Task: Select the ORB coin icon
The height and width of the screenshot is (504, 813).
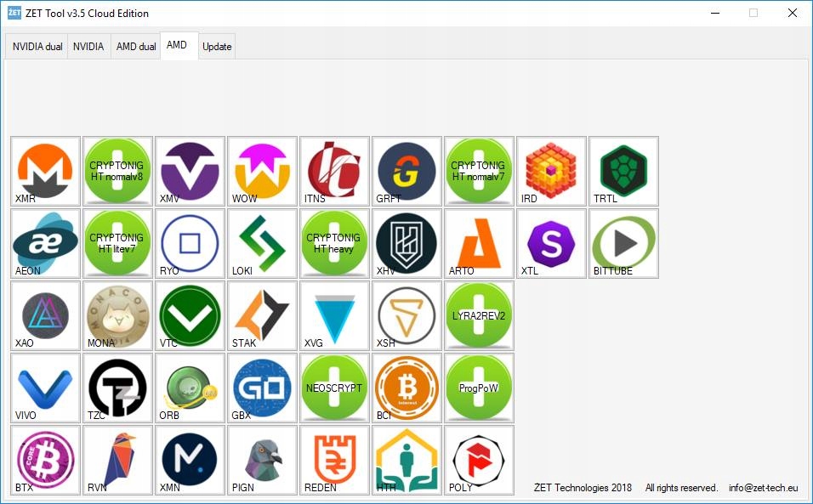Action: tap(190, 388)
